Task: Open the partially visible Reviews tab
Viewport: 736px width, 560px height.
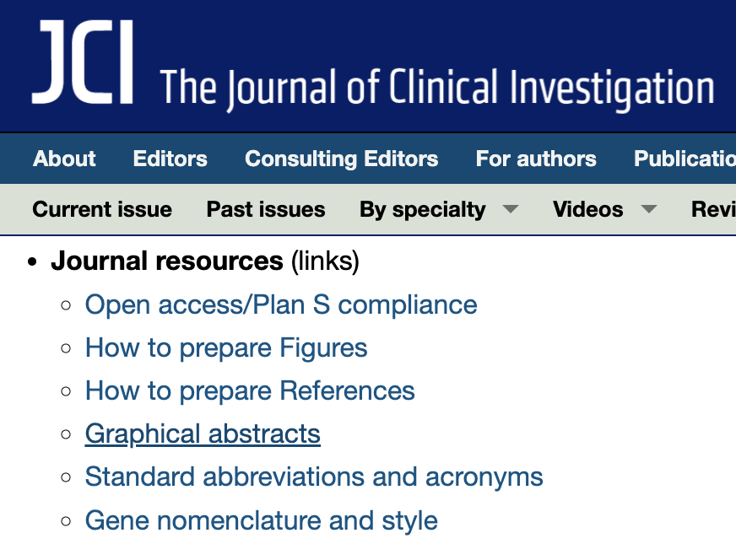Action: click(x=713, y=209)
